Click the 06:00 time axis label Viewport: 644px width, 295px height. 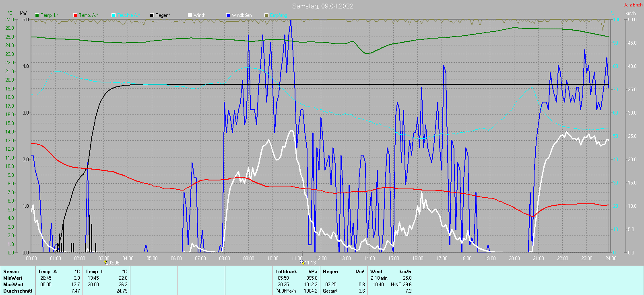tap(176, 258)
